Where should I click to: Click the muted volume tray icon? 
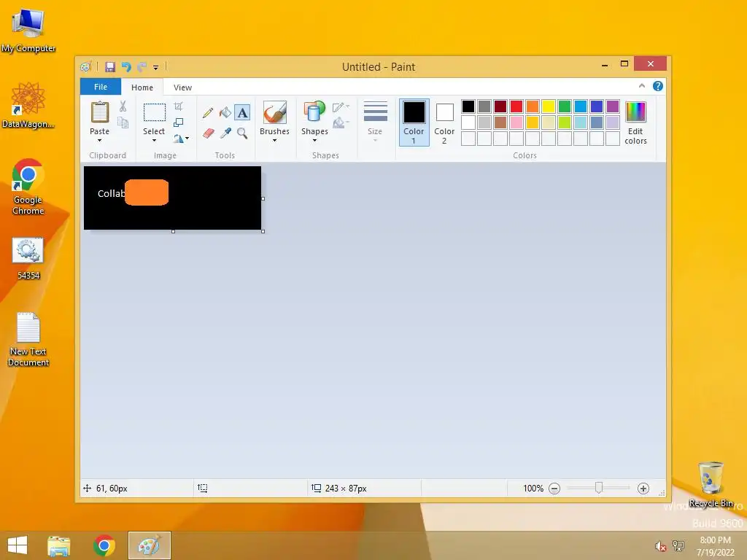tap(660, 545)
